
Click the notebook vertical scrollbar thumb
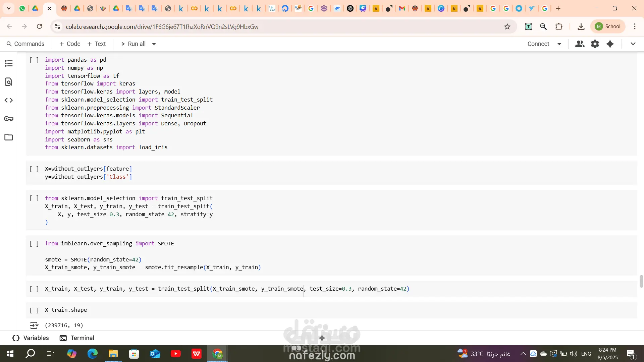click(641, 281)
